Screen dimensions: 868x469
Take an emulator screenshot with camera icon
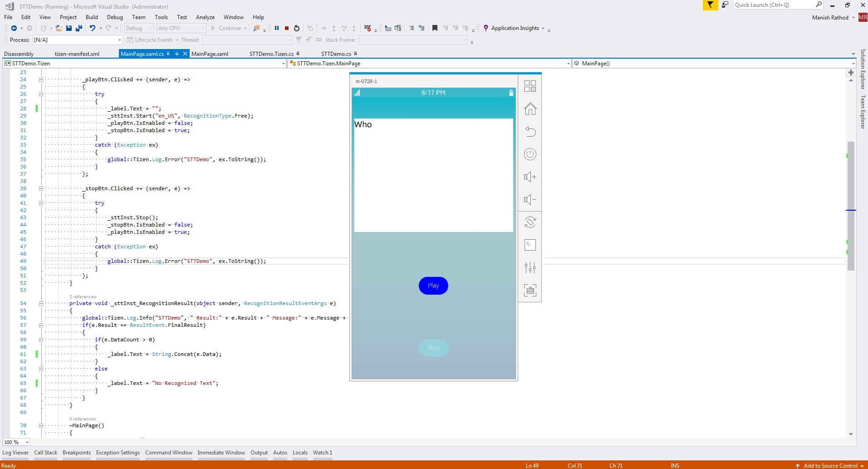[530, 291]
